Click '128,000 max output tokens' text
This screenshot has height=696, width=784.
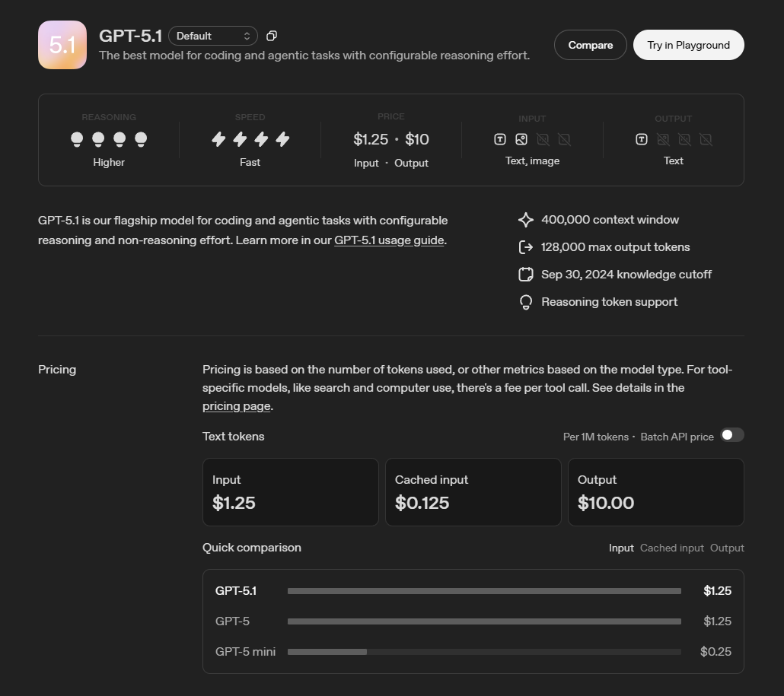pyautogui.click(x=616, y=247)
